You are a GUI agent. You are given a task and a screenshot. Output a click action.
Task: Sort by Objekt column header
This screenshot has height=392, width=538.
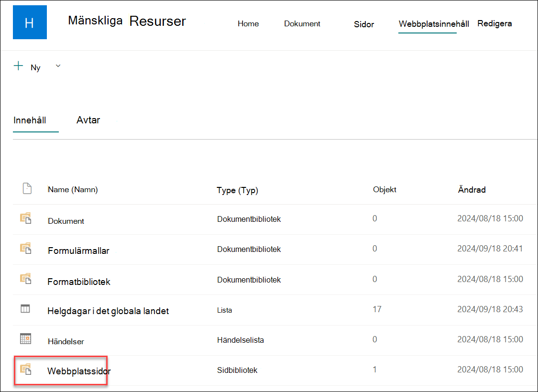click(x=384, y=190)
